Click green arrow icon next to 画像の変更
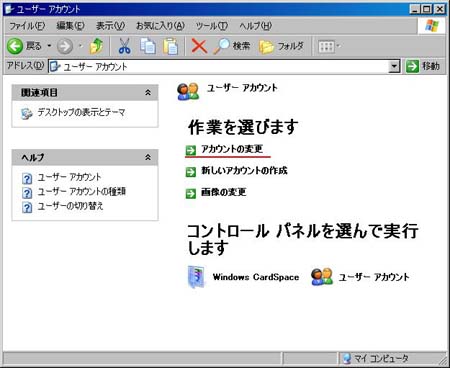Viewport: 450px width, 368px height. 191,193
